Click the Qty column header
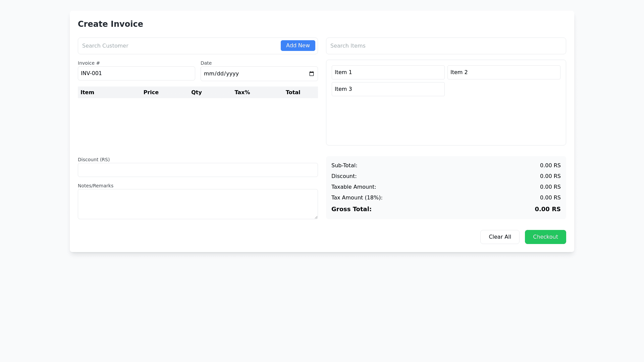Screen dimensions: 644x362 click(197, 93)
